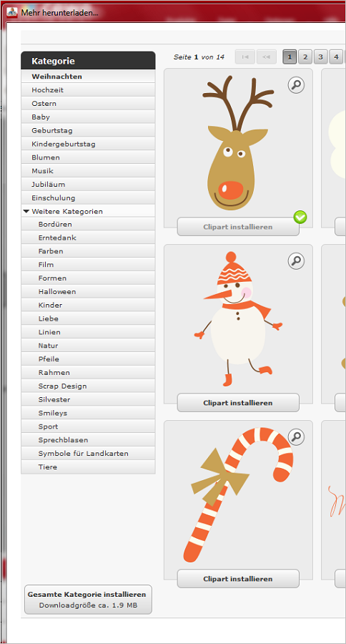Click the magnifier icon on candy cane clipart
The height and width of the screenshot is (644, 346).
[296, 437]
